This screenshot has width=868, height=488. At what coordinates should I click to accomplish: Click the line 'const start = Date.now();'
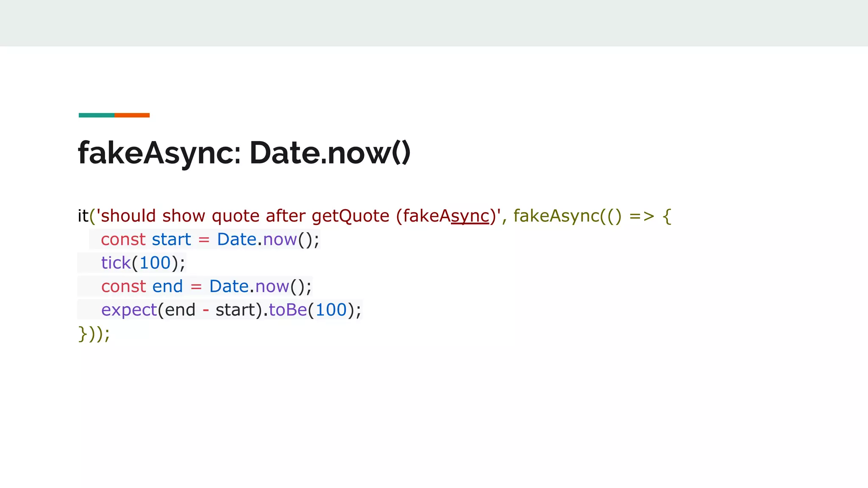pos(210,240)
